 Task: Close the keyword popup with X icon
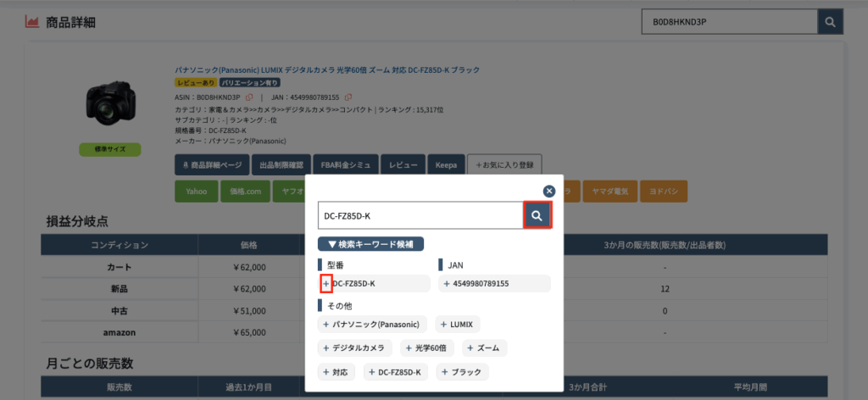[x=549, y=192]
